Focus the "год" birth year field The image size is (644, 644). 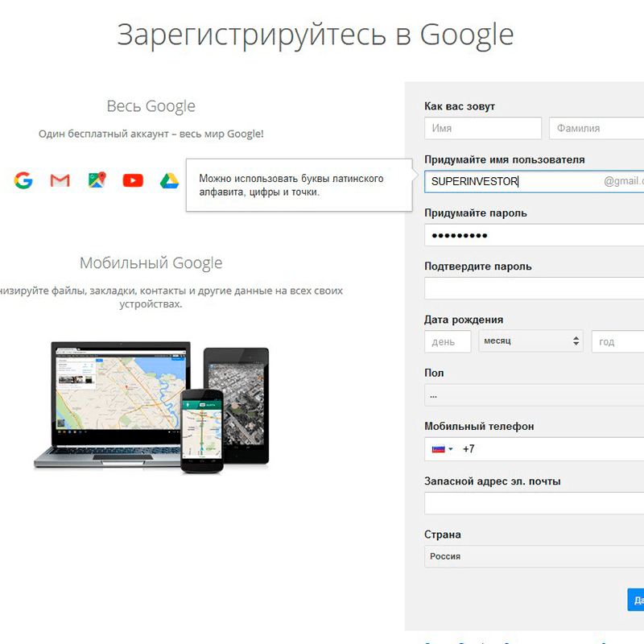click(x=617, y=341)
